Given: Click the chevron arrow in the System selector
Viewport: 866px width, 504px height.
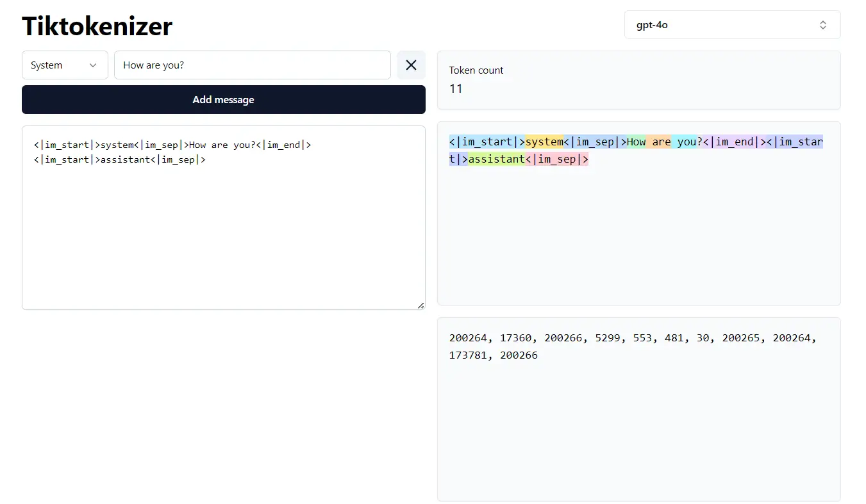Looking at the screenshot, I should point(93,65).
